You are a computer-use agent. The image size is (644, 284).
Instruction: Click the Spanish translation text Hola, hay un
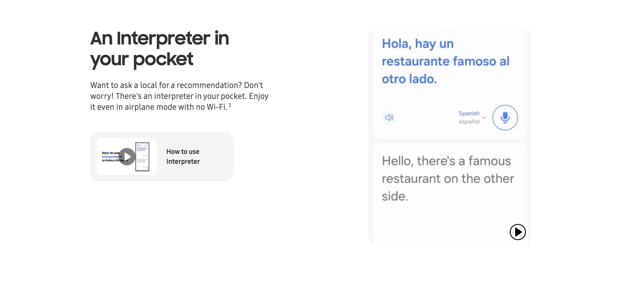click(418, 44)
